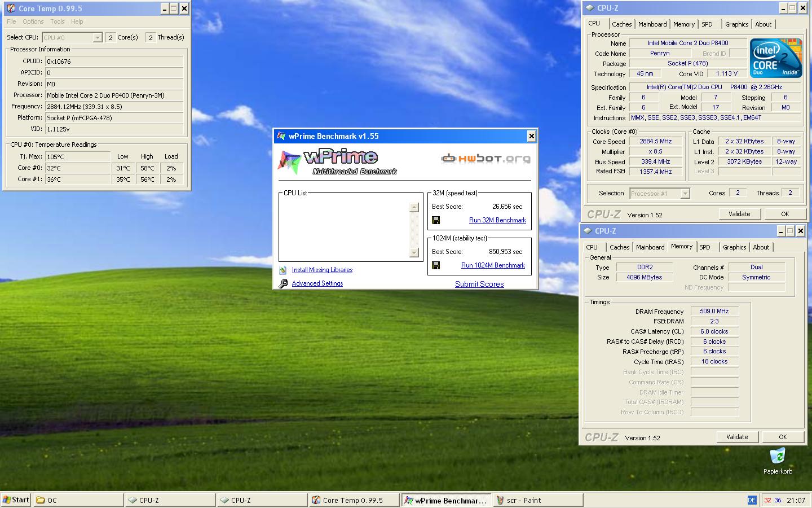Click the Processor name field in Core Temp
Viewport: 812px width, 508px height.
(x=114, y=95)
